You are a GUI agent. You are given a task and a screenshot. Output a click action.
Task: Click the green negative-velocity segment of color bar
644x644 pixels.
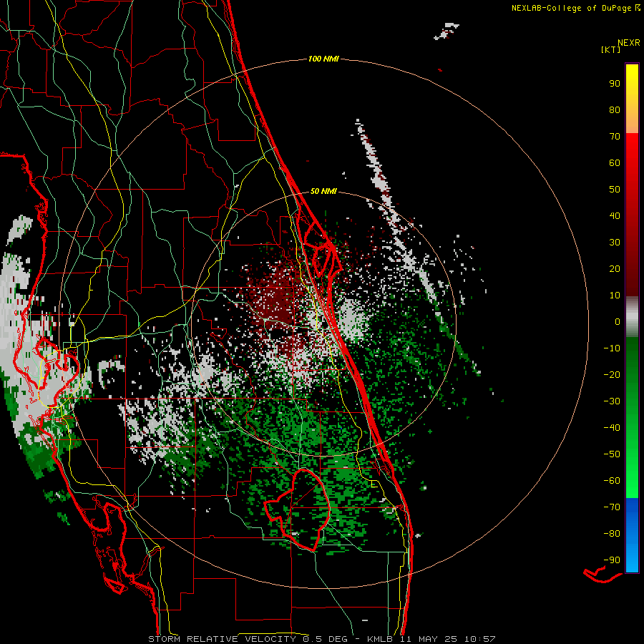[632, 417]
